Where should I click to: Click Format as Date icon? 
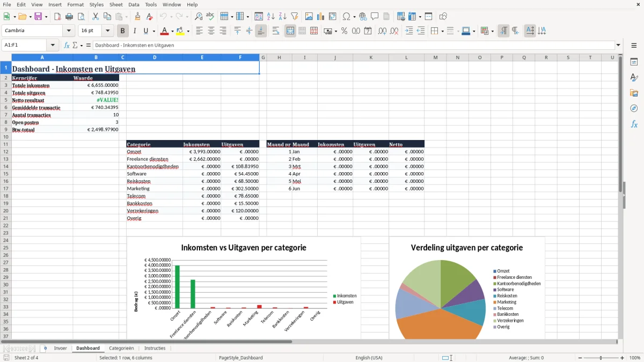pyautogui.click(x=368, y=31)
